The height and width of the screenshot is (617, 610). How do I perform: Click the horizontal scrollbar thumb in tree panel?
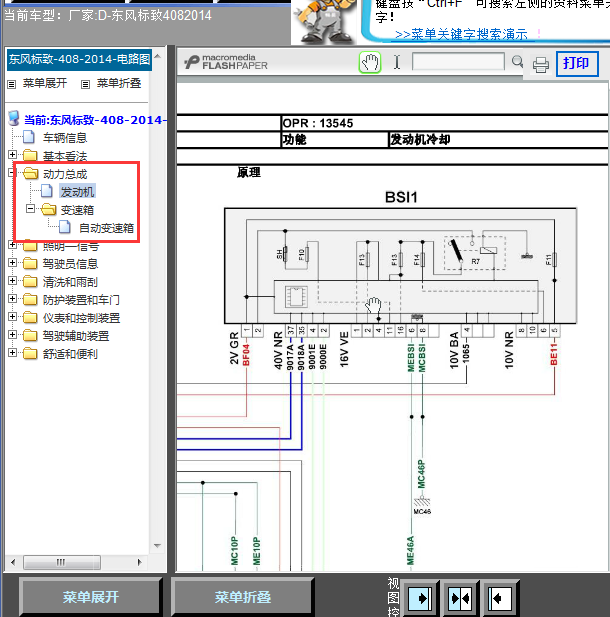click(x=62, y=562)
